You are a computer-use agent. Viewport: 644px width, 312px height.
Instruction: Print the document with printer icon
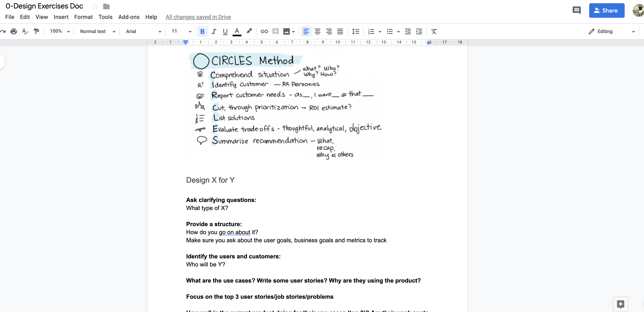(x=14, y=31)
